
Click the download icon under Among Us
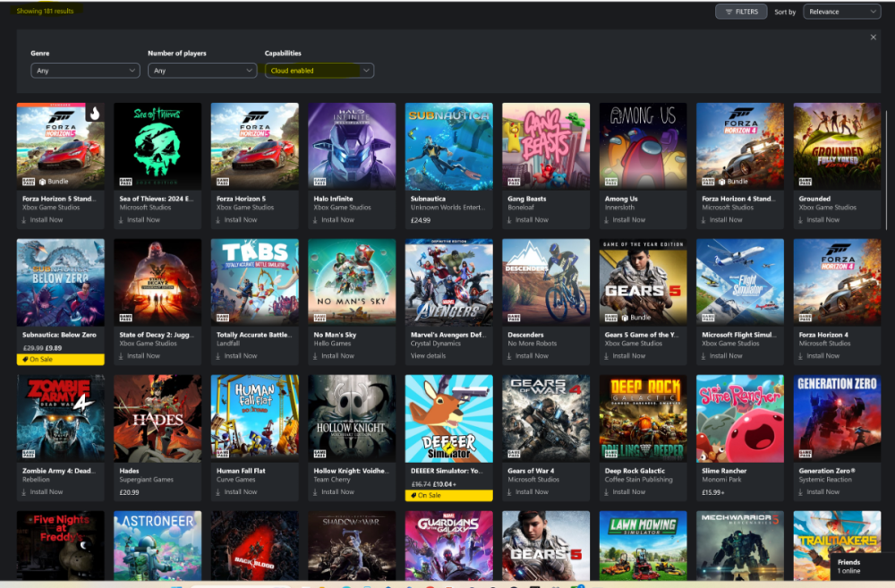[x=605, y=220]
